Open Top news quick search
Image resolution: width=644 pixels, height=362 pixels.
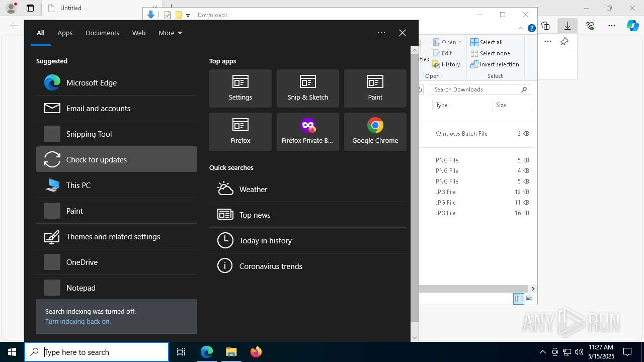(308, 215)
